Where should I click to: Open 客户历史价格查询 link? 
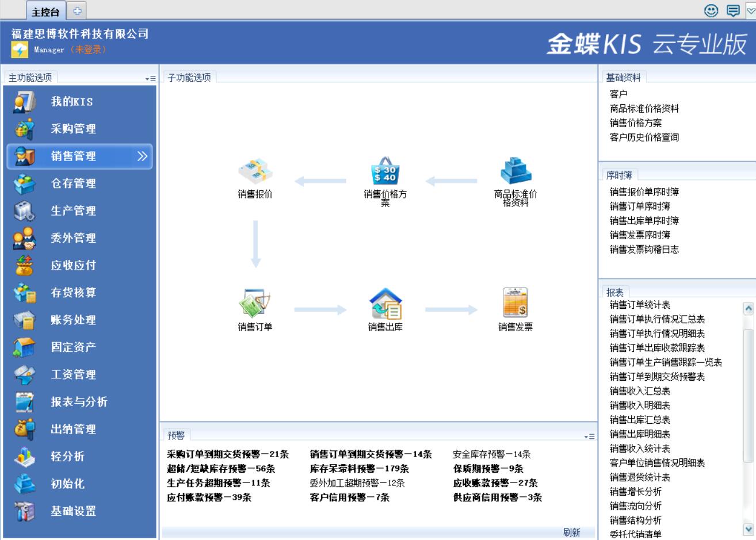click(x=644, y=137)
